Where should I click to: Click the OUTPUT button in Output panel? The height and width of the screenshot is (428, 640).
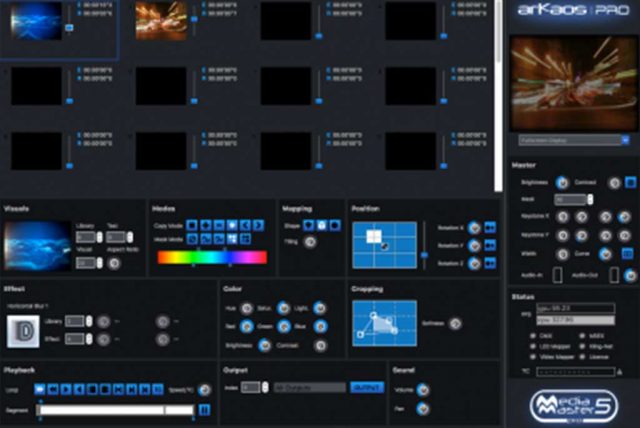[365, 387]
